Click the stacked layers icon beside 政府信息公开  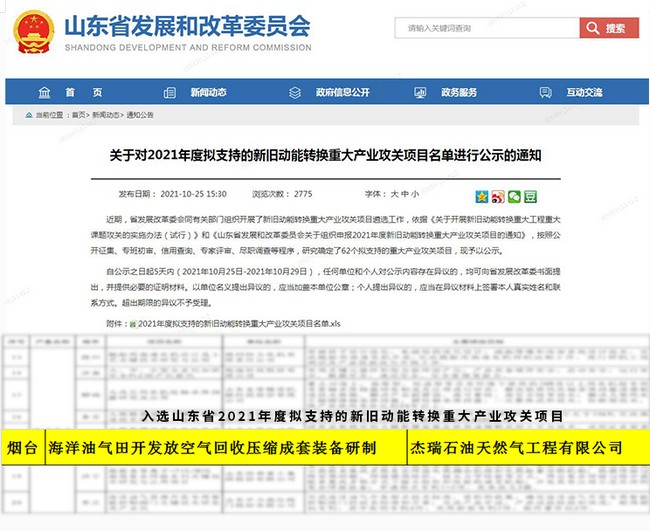coord(295,92)
